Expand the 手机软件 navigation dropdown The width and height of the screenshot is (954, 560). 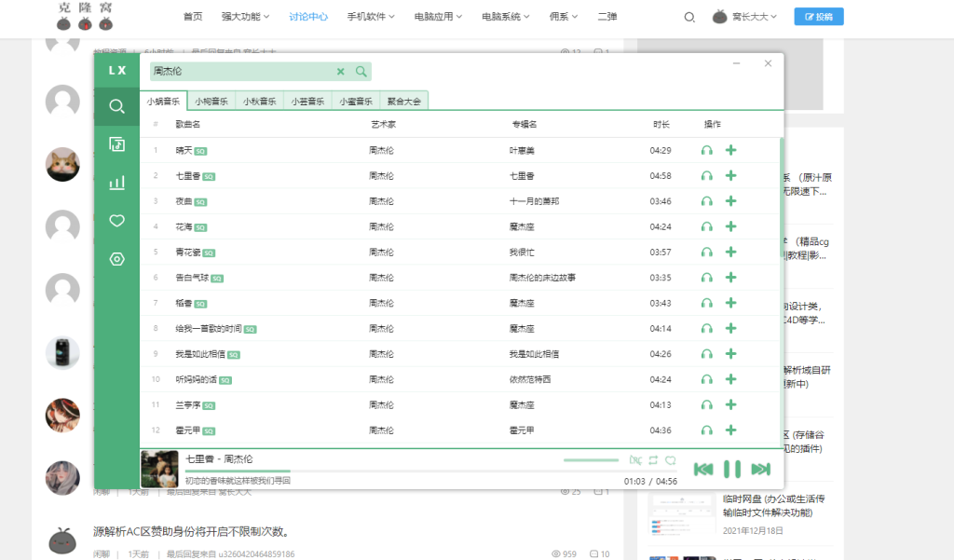pyautogui.click(x=371, y=17)
